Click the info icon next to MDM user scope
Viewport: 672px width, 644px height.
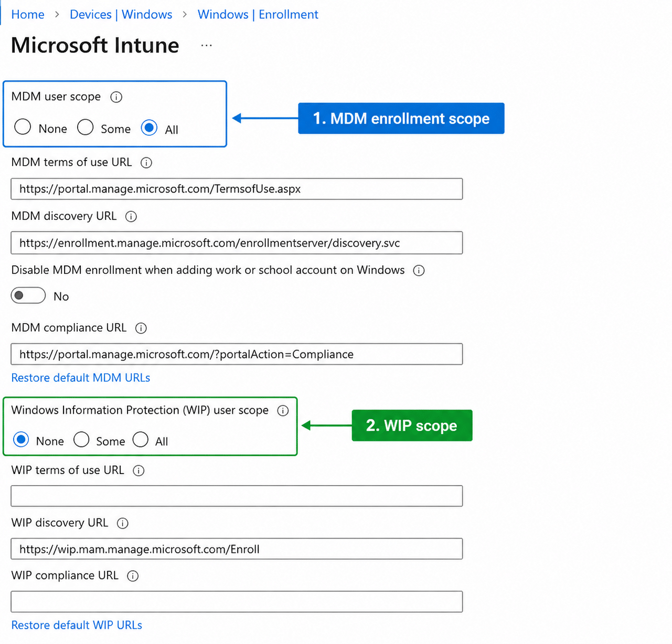tap(116, 97)
